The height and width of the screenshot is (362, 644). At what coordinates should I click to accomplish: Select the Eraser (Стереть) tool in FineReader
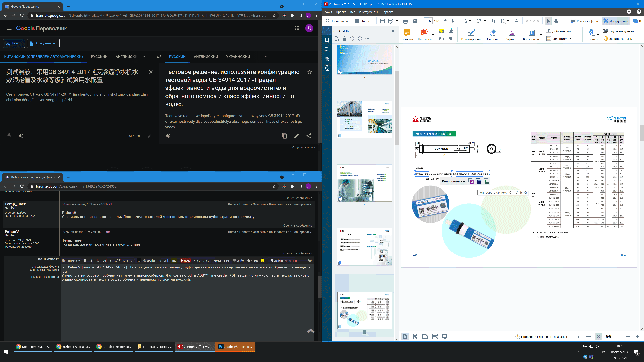[492, 35]
